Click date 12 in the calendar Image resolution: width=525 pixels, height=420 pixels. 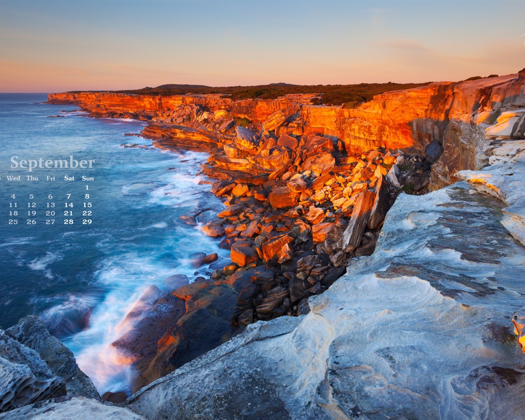(x=32, y=205)
